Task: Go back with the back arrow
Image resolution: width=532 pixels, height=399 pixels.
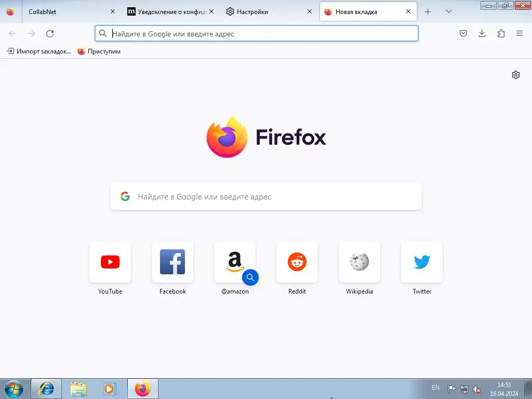Action: pyautogui.click(x=12, y=34)
